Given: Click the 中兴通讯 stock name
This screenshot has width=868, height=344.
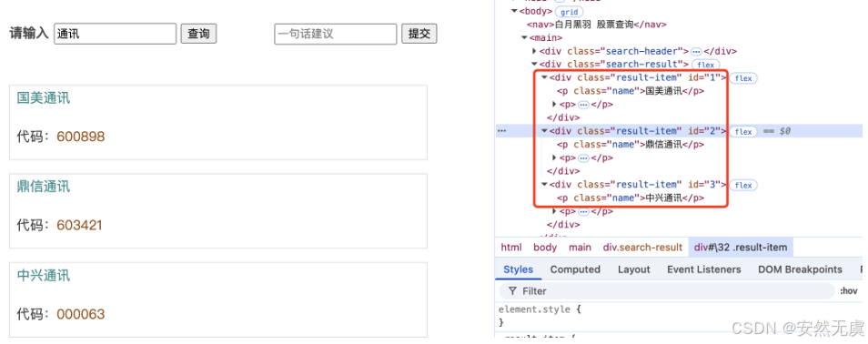Looking at the screenshot, I should click(x=44, y=276).
